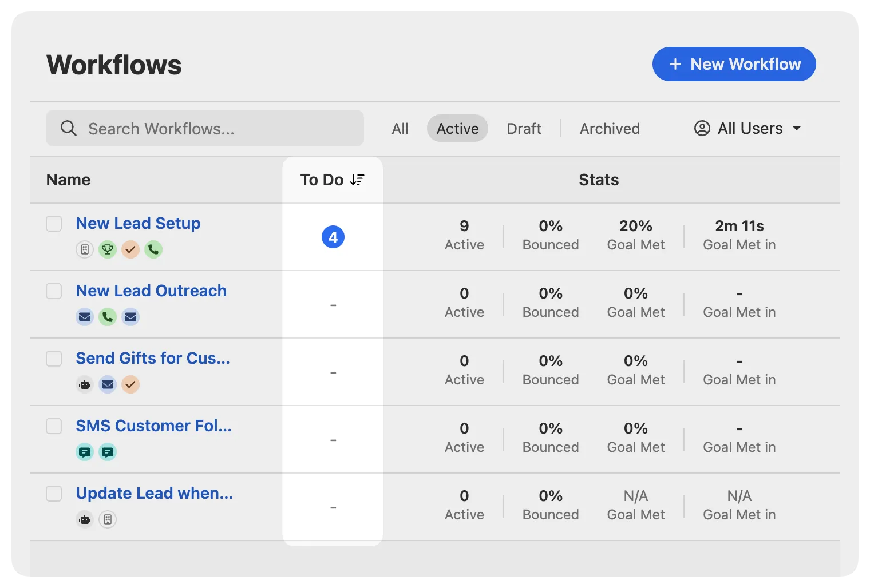Open the Send Gifts for Cus... workflow
This screenshot has height=588, width=870.
pyautogui.click(x=153, y=358)
